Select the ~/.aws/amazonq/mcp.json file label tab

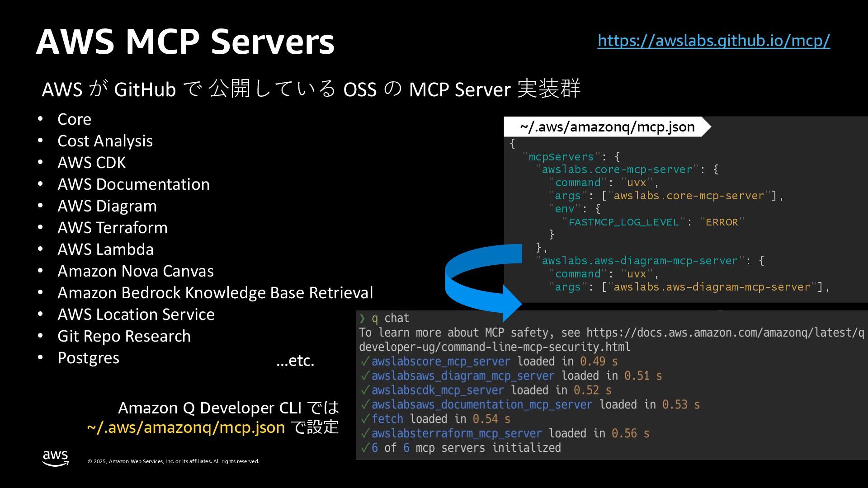[607, 127]
